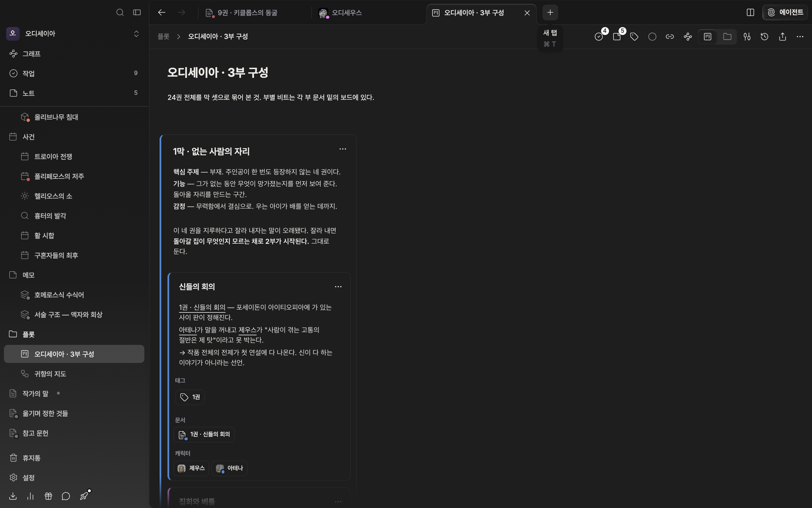Click the download import icon at bottom

pos(13,496)
